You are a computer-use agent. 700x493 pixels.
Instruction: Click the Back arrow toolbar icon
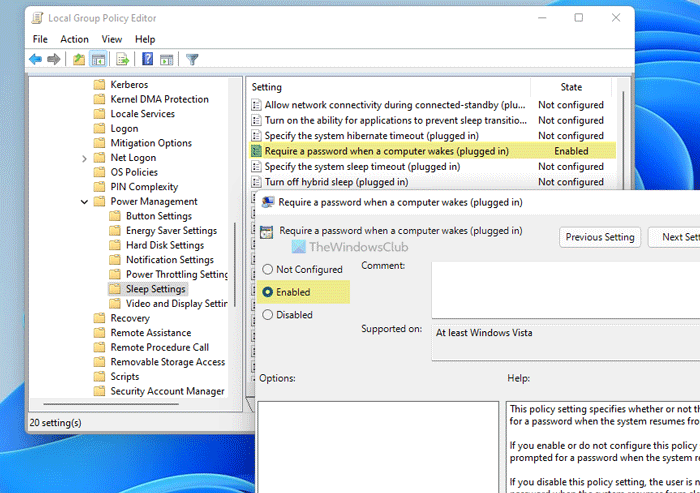[35, 59]
